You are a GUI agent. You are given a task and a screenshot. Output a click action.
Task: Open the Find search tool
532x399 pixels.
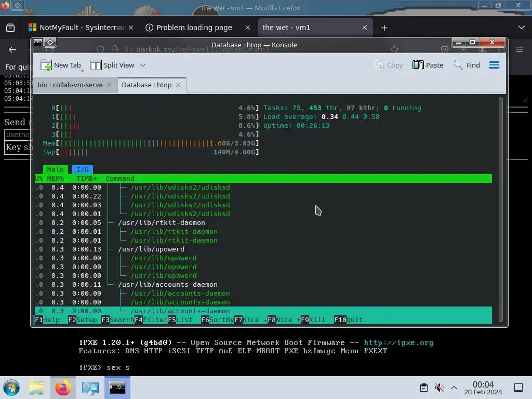tap(467, 65)
